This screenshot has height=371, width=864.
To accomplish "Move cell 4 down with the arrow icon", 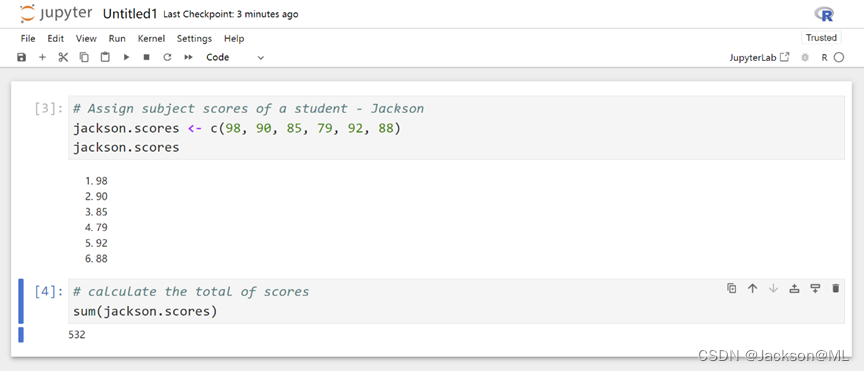I will click(773, 288).
